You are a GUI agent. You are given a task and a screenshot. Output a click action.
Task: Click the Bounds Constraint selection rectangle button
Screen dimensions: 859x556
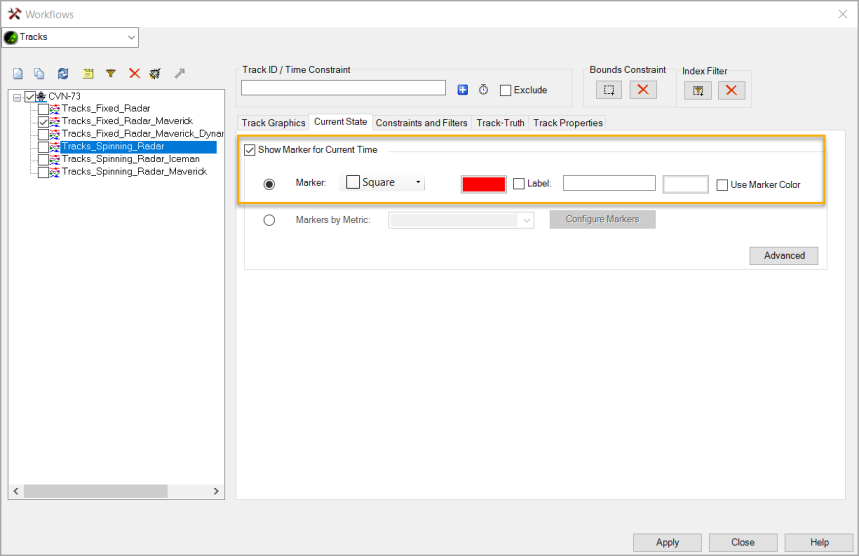609,90
